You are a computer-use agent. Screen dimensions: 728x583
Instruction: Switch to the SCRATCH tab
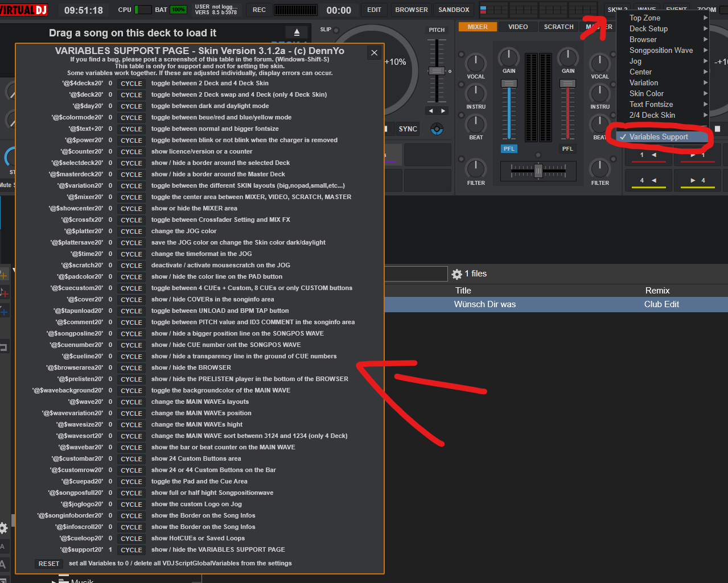click(x=558, y=27)
